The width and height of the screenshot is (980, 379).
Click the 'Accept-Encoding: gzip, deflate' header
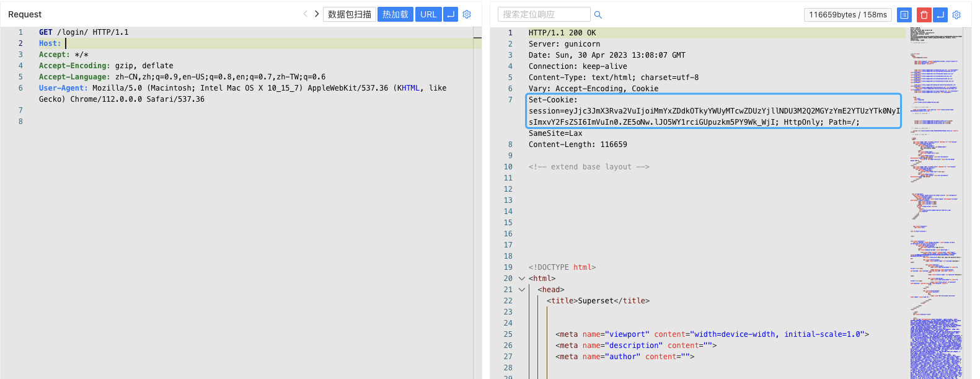(x=106, y=66)
